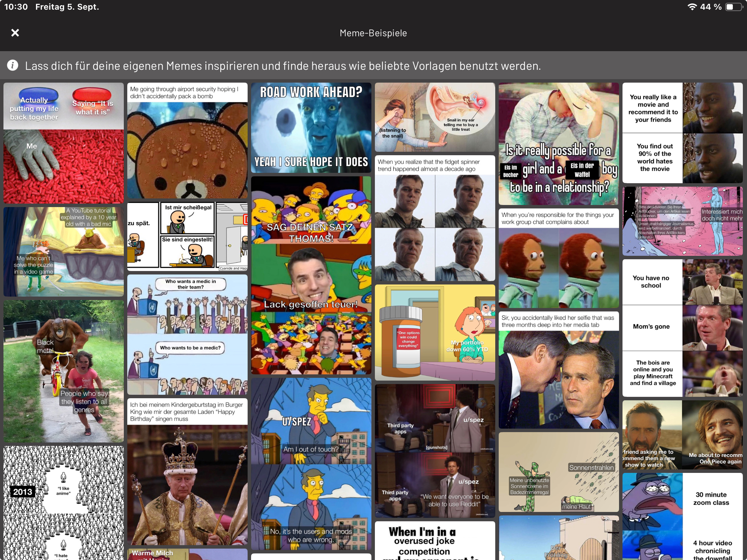The height and width of the screenshot is (560, 747).
Task: Open the two-buttons 'It is what it is' meme
Action: pyautogui.click(x=64, y=143)
